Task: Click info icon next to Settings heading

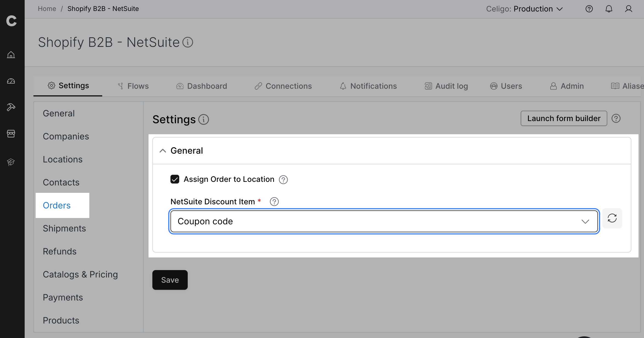Action: [x=204, y=119]
